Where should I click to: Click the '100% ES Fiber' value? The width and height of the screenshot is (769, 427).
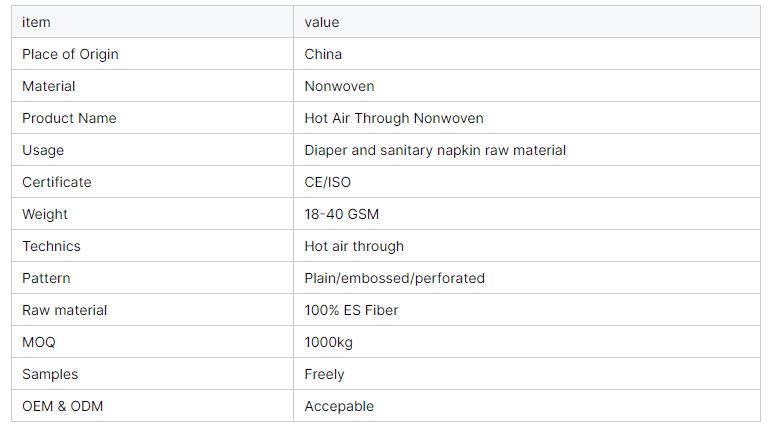click(x=351, y=310)
